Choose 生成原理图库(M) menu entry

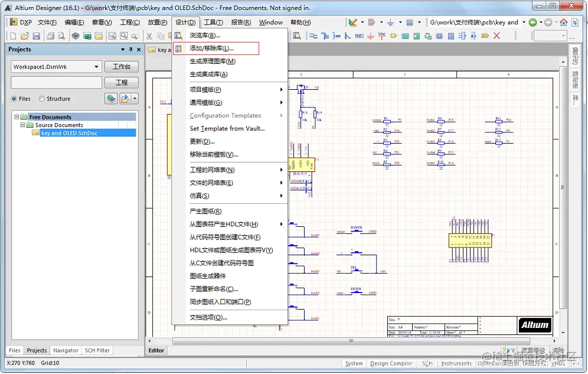pos(230,61)
